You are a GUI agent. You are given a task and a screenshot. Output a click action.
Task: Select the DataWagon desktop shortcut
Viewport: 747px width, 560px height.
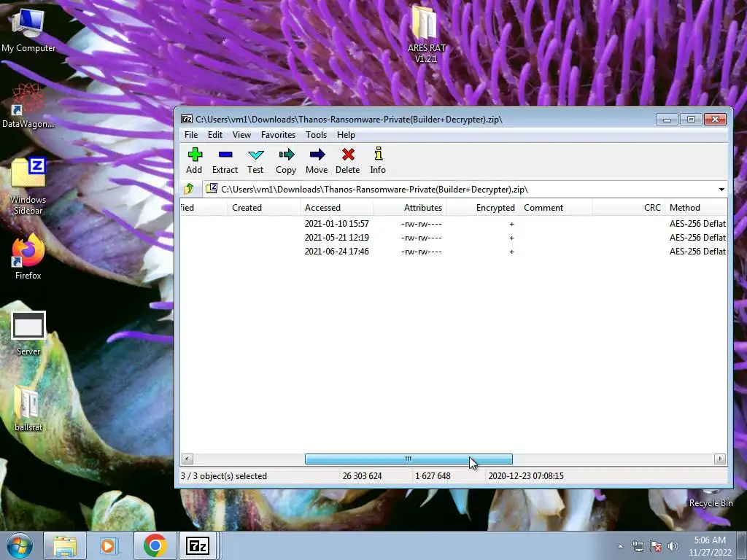28,106
